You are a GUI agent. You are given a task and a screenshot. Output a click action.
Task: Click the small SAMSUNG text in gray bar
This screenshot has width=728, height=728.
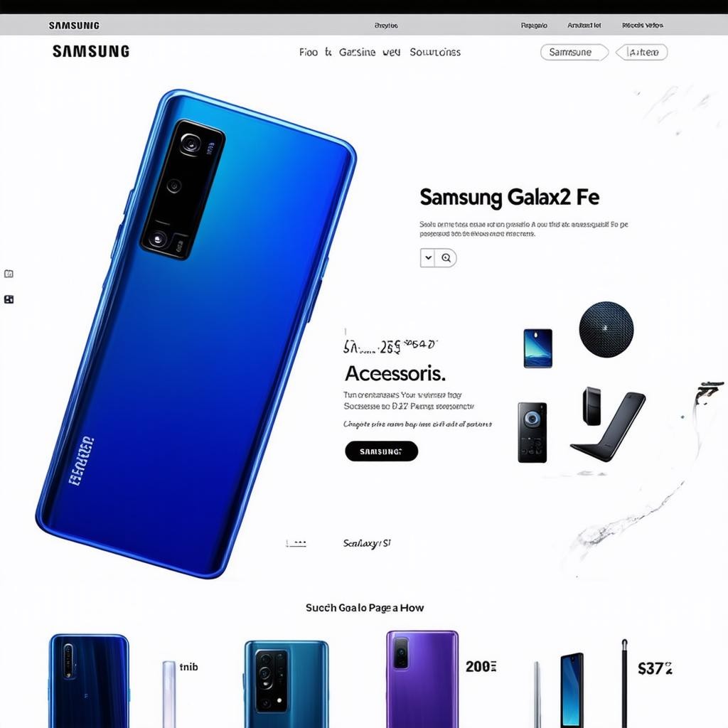click(74, 26)
